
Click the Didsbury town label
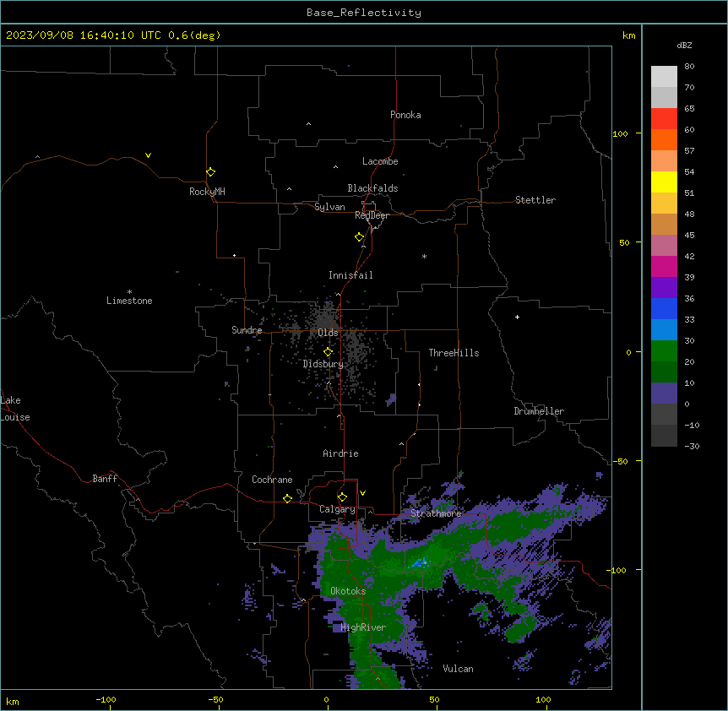pos(323,364)
